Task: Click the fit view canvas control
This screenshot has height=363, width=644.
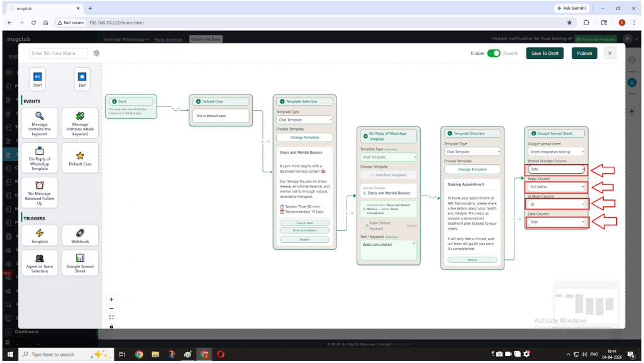Action: point(111,317)
